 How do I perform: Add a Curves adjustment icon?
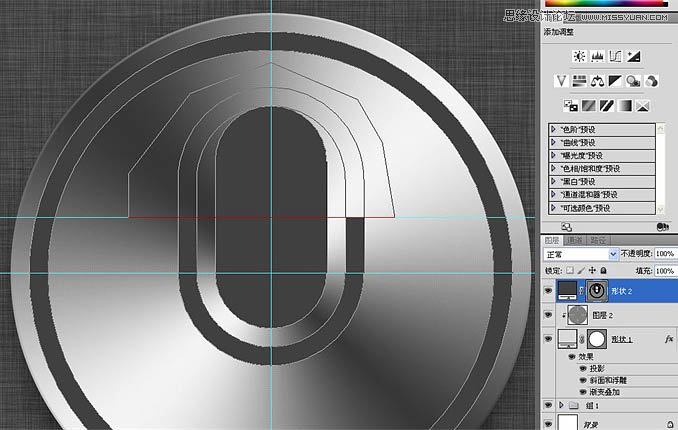(615, 56)
